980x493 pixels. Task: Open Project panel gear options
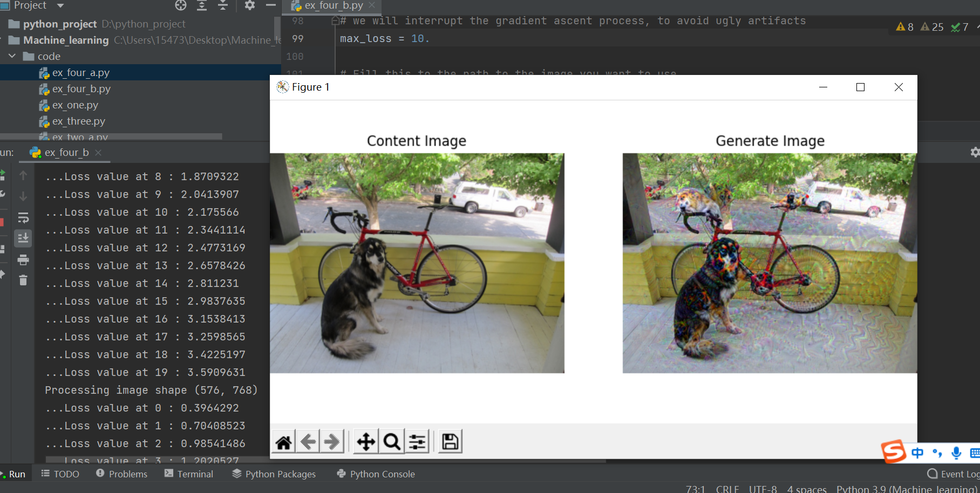coord(249,5)
